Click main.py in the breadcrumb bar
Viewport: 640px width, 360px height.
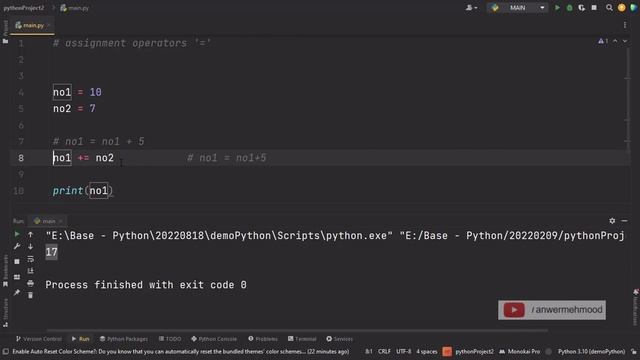75,8
